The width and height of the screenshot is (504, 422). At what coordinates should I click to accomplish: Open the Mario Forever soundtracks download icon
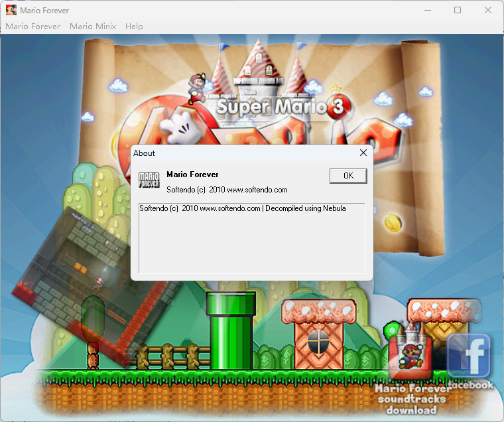[x=410, y=350]
